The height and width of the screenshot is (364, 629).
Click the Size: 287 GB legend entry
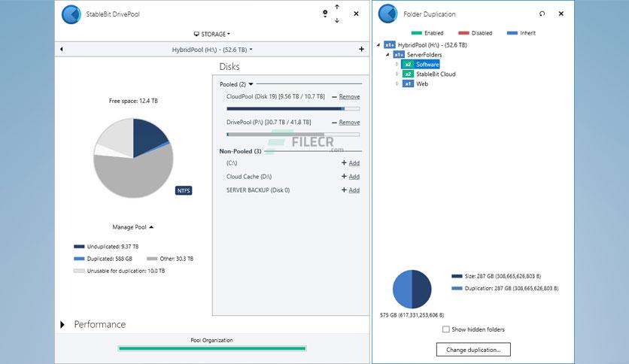click(497, 276)
